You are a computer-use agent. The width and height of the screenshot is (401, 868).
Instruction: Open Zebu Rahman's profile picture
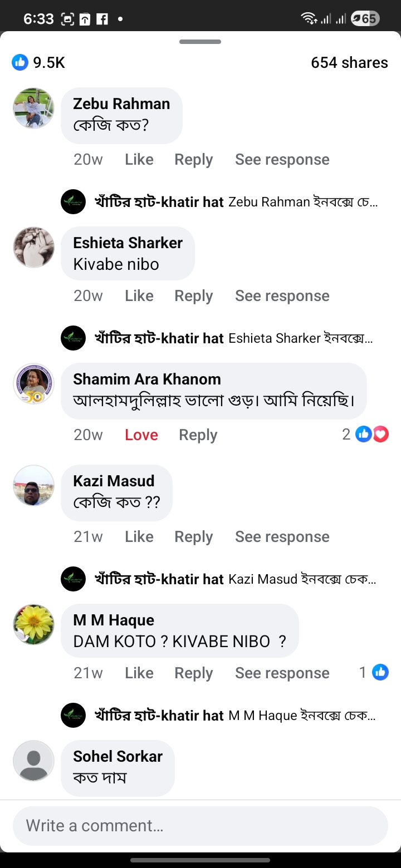click(34, 108)
